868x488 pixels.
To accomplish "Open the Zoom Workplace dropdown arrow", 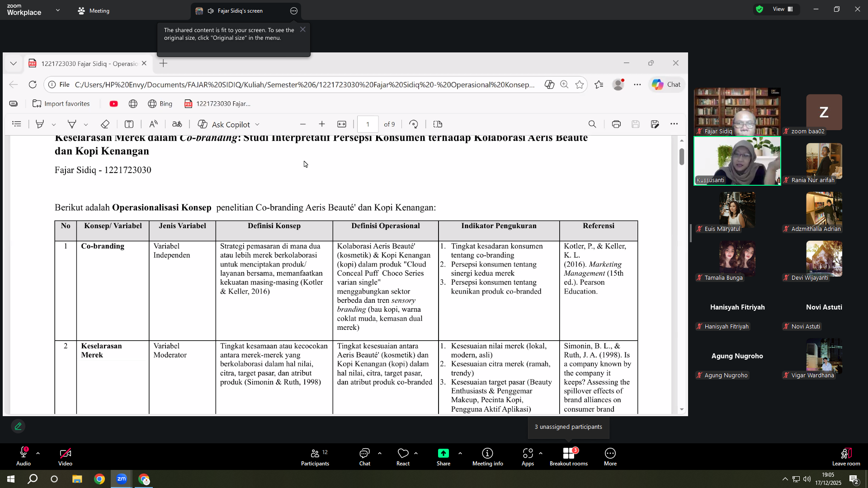I will click(x=58, y=10).
